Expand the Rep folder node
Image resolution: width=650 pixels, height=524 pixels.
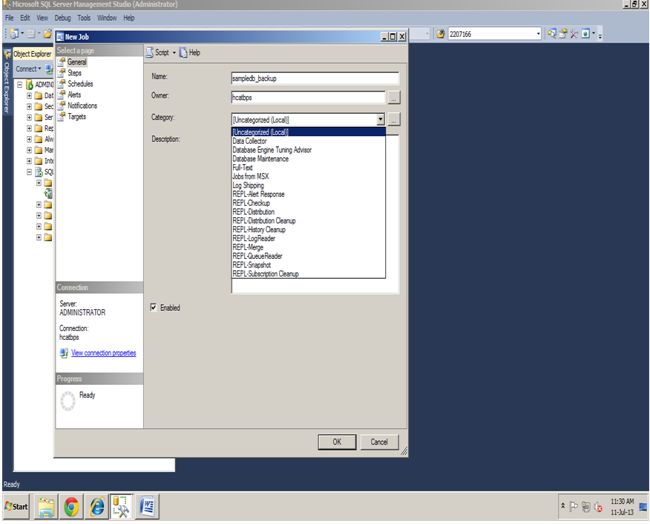[x=29, y=128]
